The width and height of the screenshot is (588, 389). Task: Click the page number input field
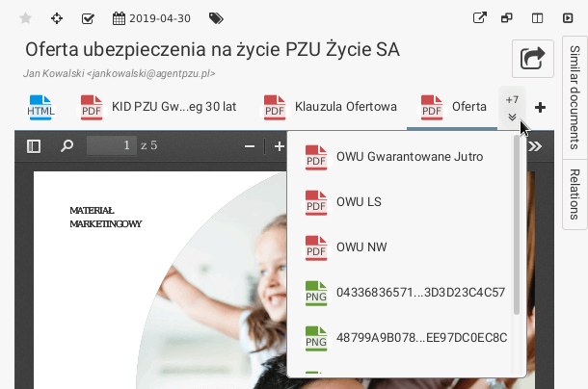(111, 146)
